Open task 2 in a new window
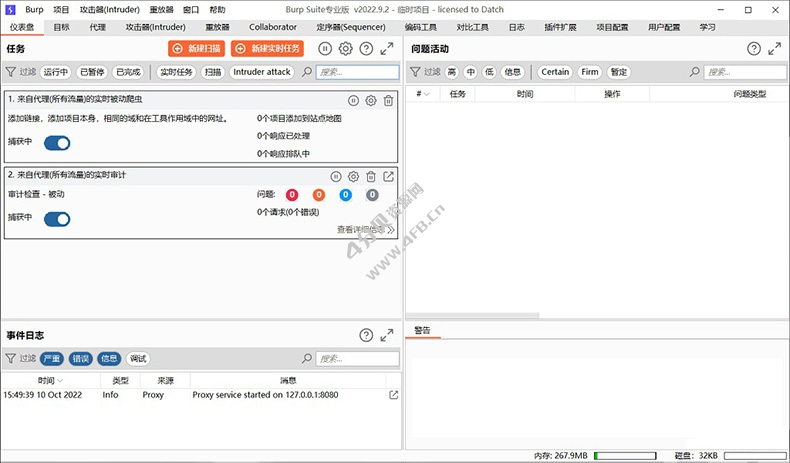This screenshot has height=463, width=790. pyautogui.click(x=389, y=177)
